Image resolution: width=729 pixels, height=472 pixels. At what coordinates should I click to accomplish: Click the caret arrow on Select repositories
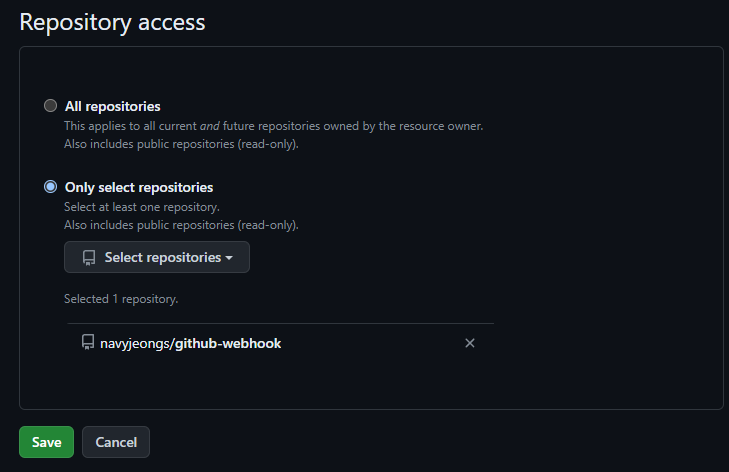pos(229,258)
